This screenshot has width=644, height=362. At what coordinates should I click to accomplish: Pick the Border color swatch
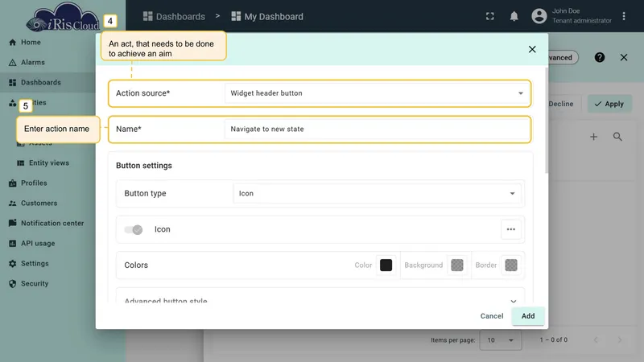[x=510, y=265]
